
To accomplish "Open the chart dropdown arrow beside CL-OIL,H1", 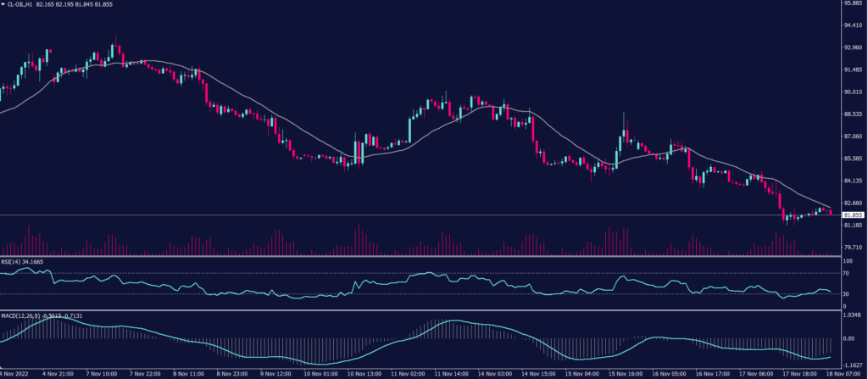I will click(4, 4).
